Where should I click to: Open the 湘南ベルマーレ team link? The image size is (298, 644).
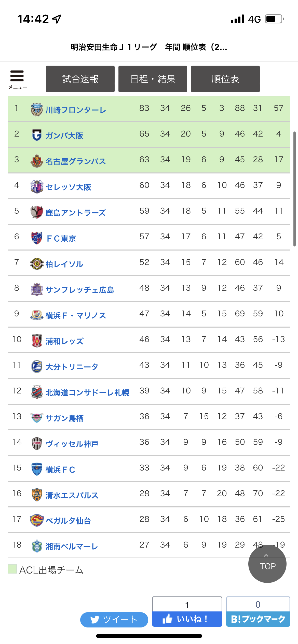coord(72,547)
